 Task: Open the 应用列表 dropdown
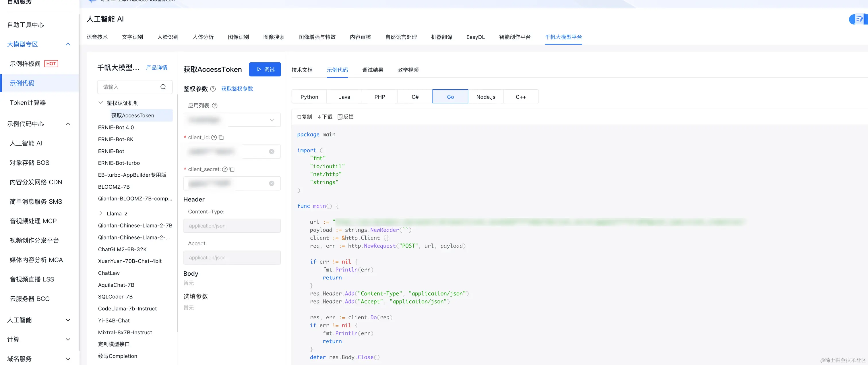click(x=272, y=120)
